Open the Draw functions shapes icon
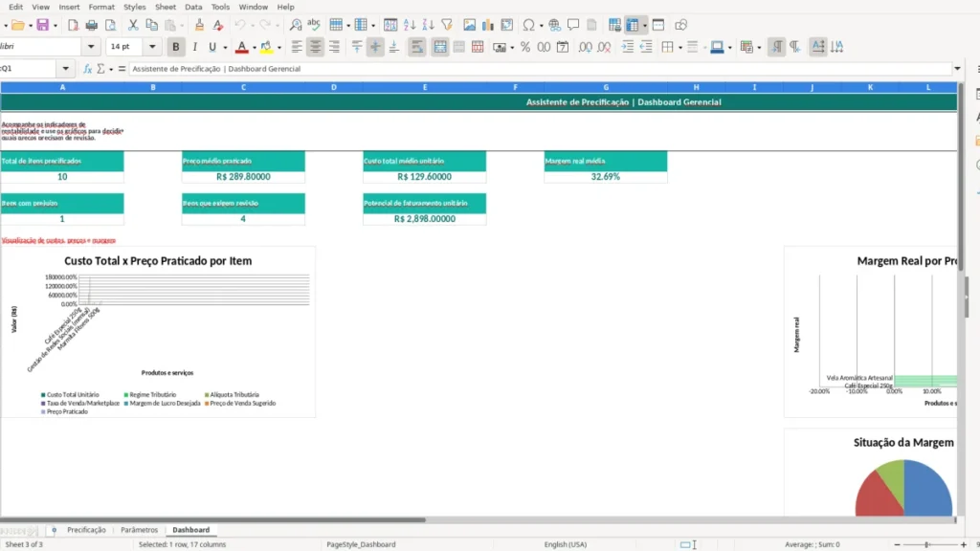This screenshot has height=551, width=980. pos(680,25)
